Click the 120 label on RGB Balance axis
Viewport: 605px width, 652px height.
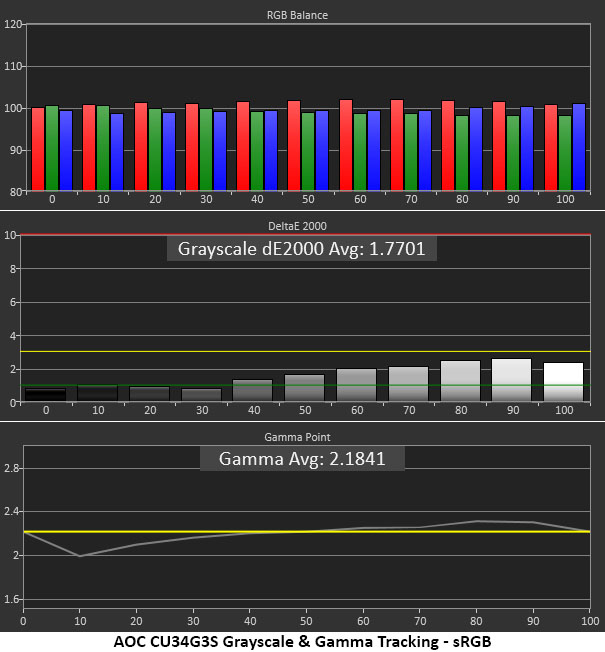coord(12,24)
